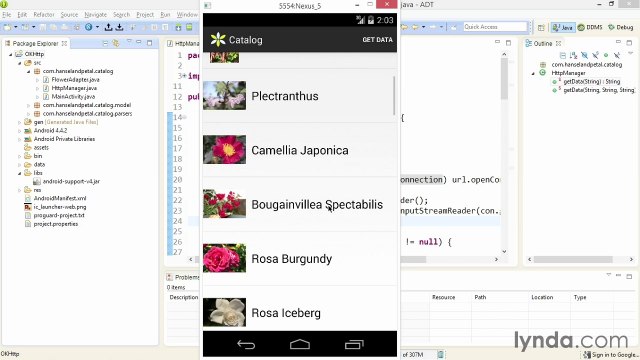The height and width of the screenshot is (360, 640).
Task: Open Package Explorer view menu triangle
Action: point(129,42)
